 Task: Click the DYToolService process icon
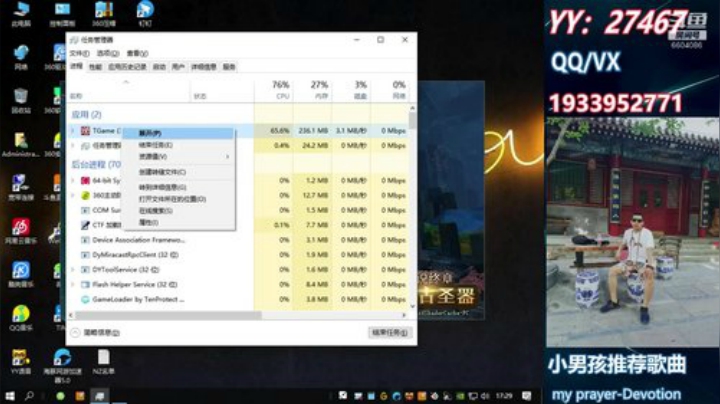(x=85, y=269)
